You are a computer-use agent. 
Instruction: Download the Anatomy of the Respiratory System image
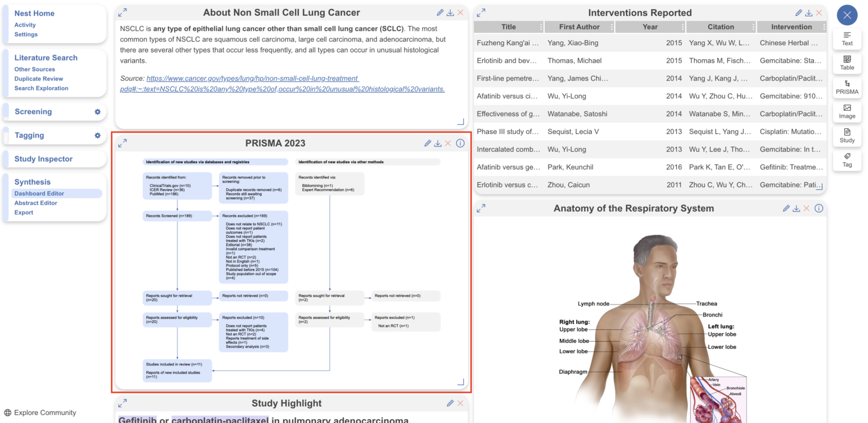point(796,208)
